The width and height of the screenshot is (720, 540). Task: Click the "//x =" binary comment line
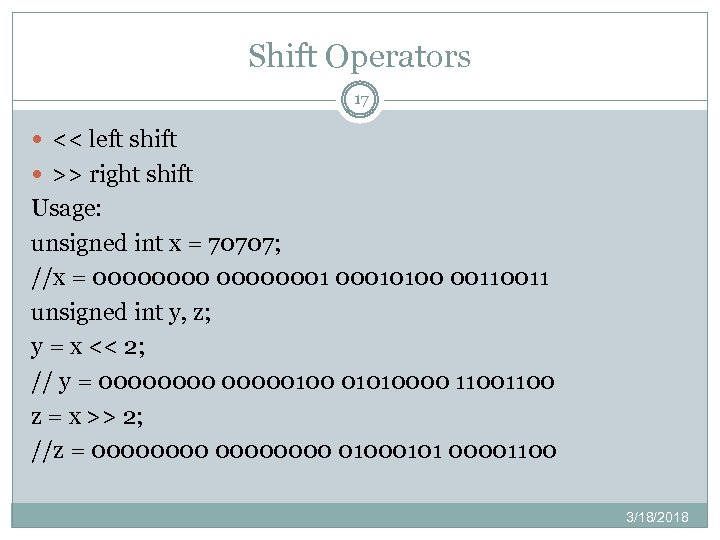coord(289,277)
